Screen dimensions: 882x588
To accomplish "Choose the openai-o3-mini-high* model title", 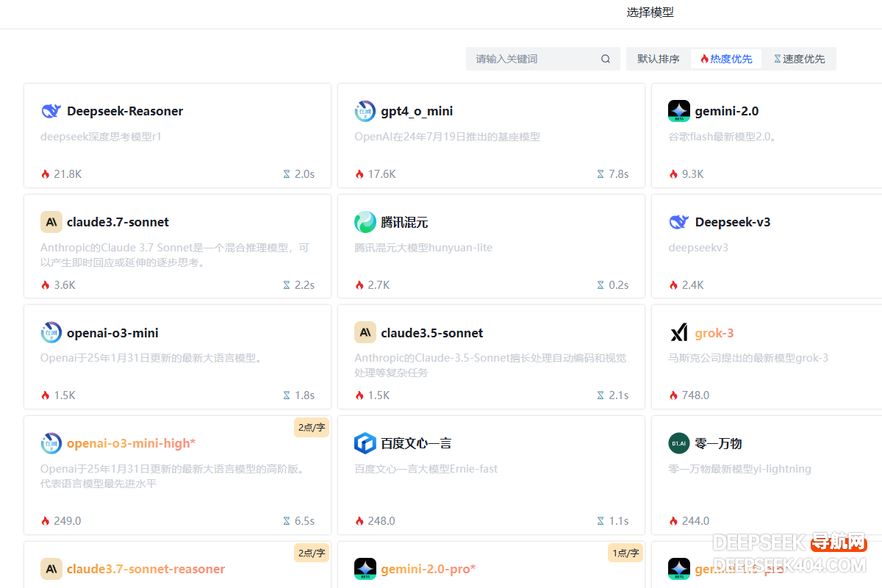I will [132, 443].
